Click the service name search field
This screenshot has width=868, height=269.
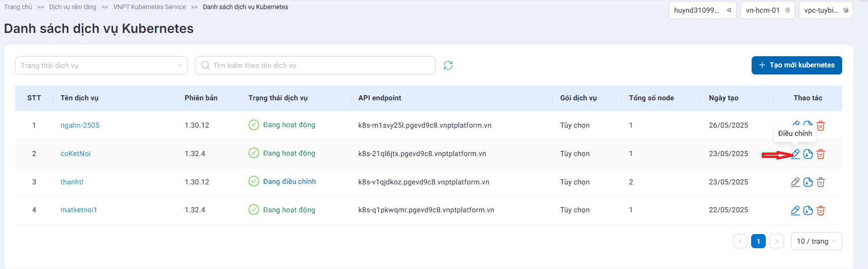click(319, 65)
